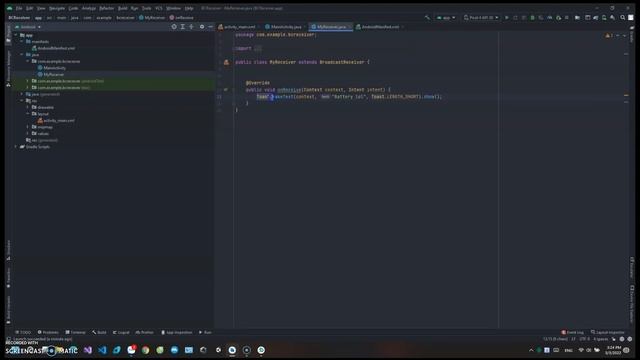Collapse the com.example.bcreceiver package
The image size is (640, 360).
click(x=28, y=61)
